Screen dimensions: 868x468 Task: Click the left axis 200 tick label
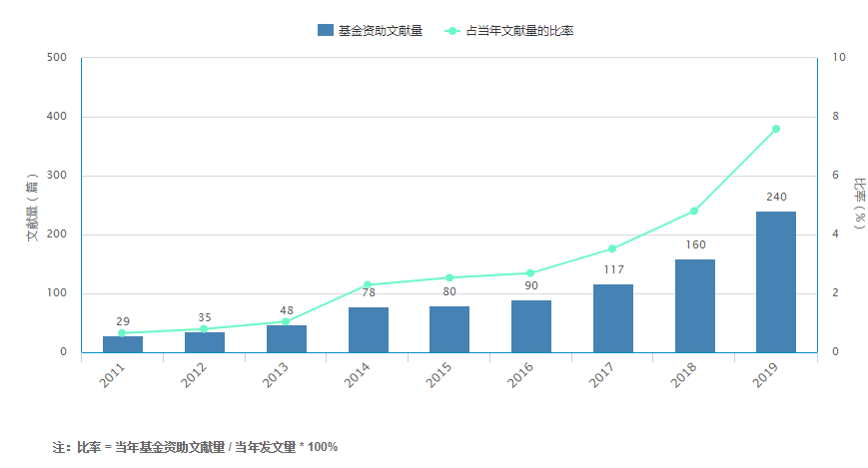click(x=57, y=234)
